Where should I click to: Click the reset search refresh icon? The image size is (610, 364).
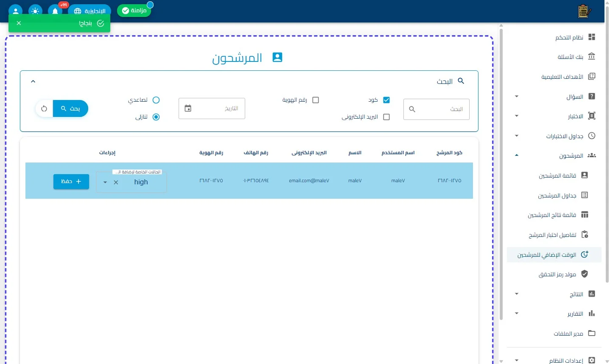pyautogui.click(x=44, y=108)
